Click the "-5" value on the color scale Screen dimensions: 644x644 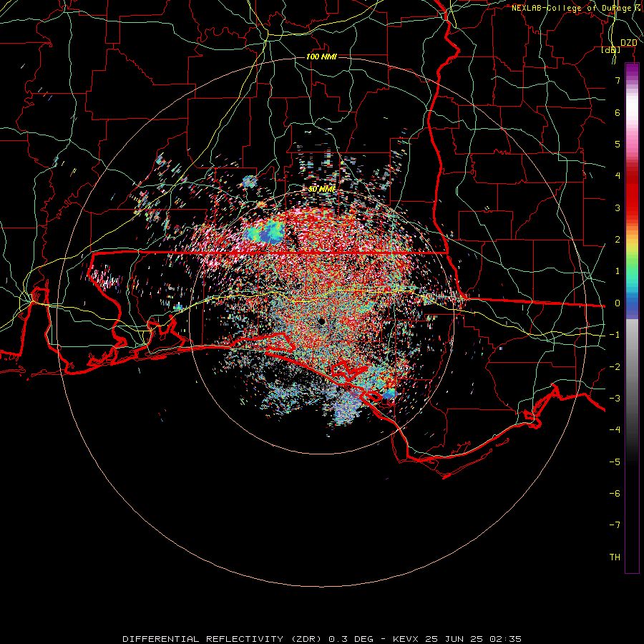click(615, 462)
